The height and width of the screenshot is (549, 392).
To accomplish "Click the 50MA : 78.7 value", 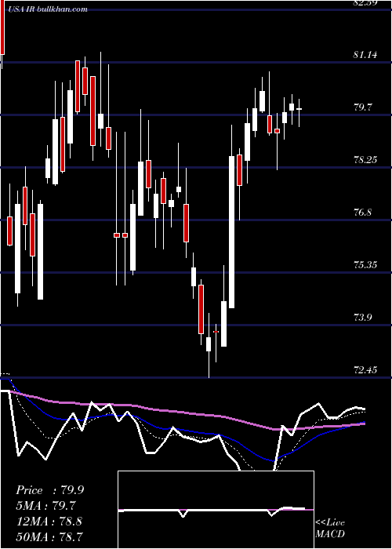I will (49, 536).
